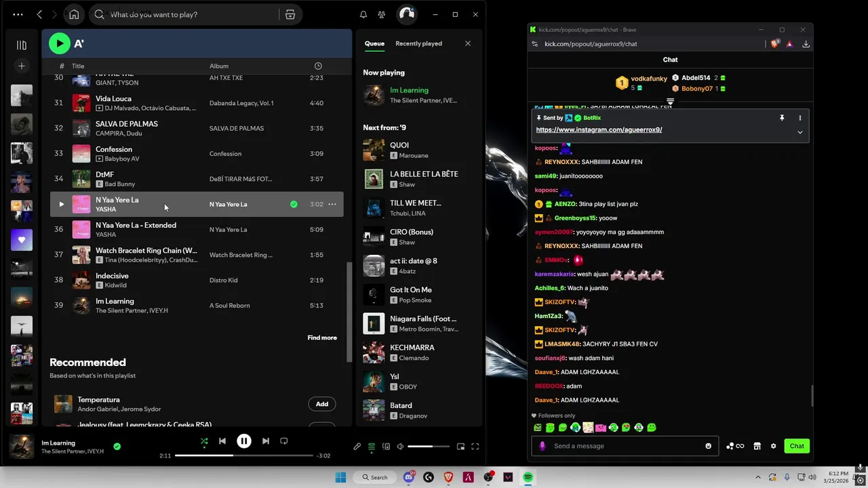Open lyrics microphone icon in player bar
Viewport: 868px width, 488px height.
[x=357, y=447]
